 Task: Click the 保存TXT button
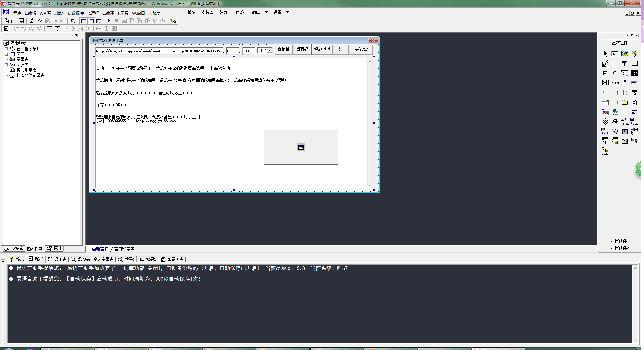click(x=361, y=50)
